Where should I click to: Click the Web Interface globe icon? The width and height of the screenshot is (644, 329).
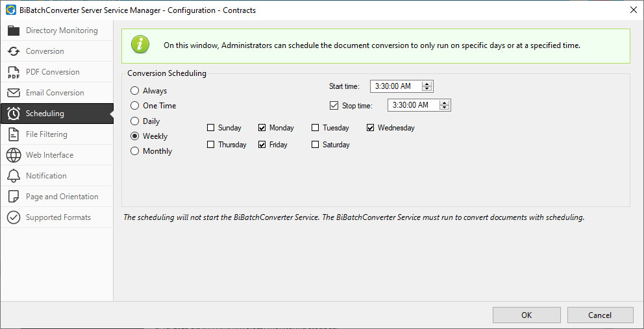pos(14,155)
